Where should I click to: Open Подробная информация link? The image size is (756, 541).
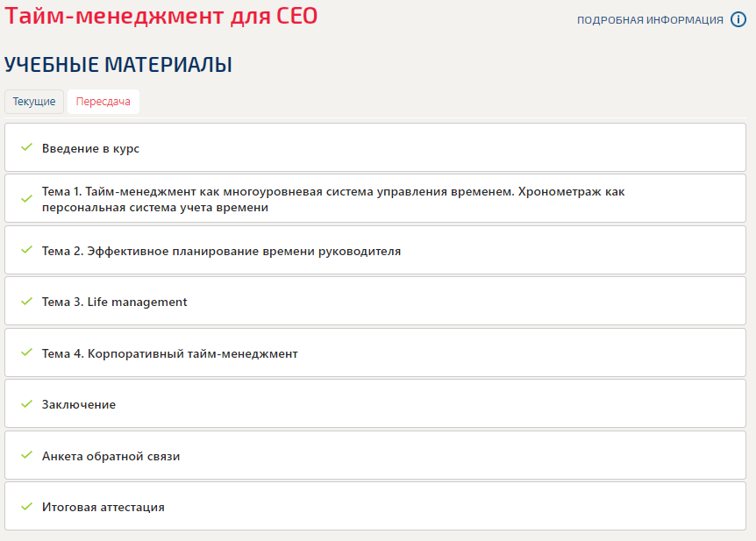650,20
